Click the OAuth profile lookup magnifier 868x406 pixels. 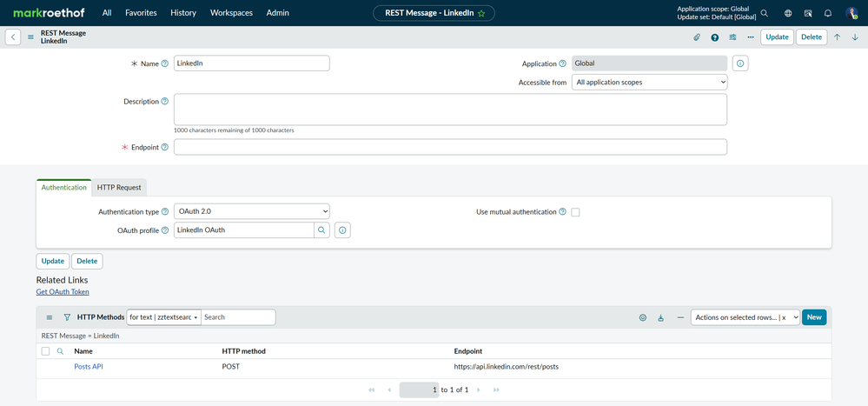point(321,230)
